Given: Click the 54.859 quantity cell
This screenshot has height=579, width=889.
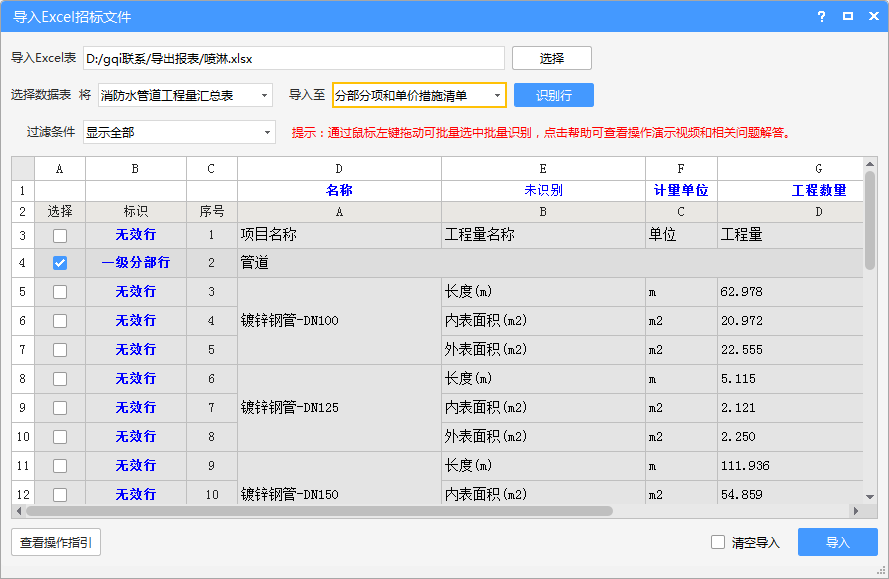Looking at the screenshot, I should [790, 492].
